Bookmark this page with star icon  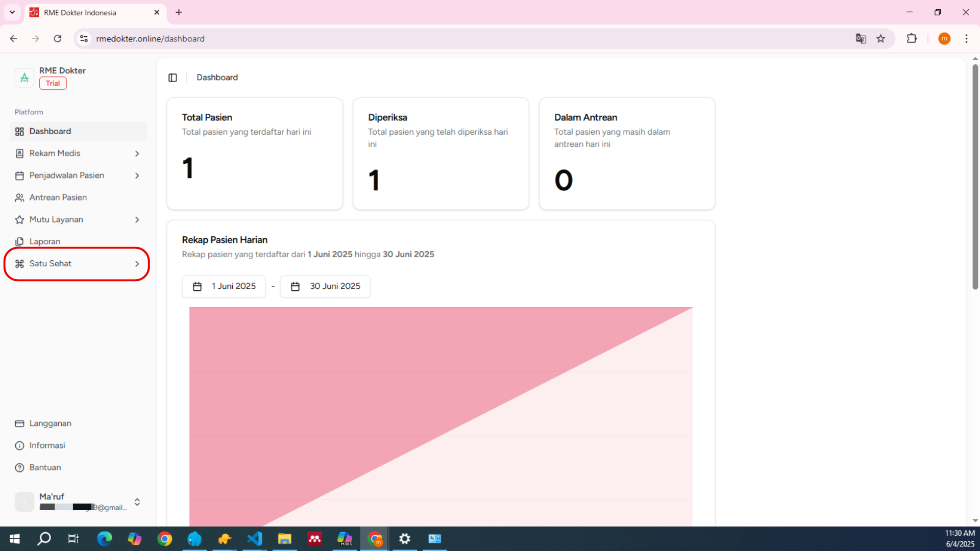point(881,39)
